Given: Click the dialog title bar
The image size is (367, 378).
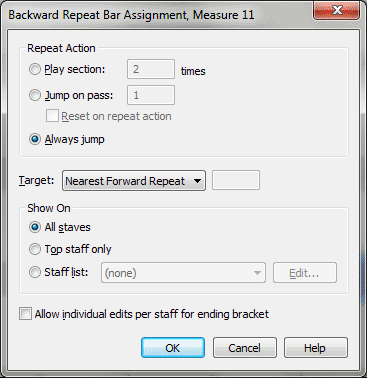Looking at the screenshot, I should point(157,15).
